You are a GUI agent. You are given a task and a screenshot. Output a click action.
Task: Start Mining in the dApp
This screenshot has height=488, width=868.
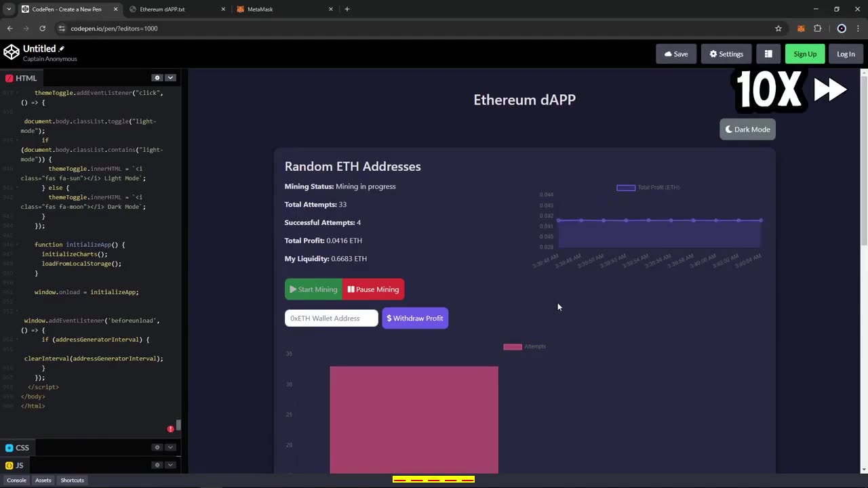pos(313,289)
